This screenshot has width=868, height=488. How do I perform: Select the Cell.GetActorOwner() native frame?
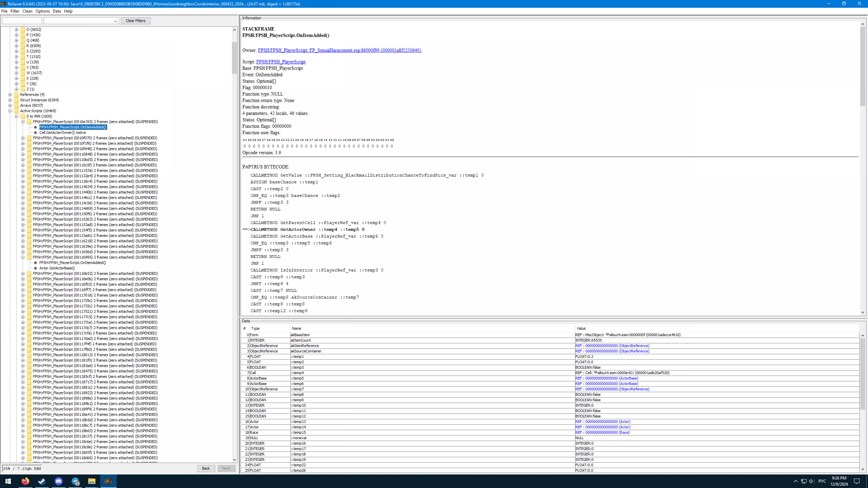(62, 132)
